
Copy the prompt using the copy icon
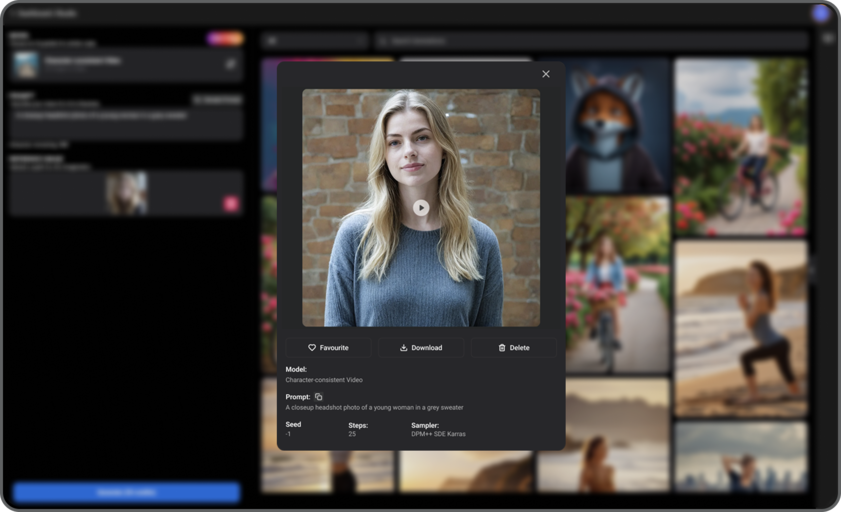coord(319,397)
